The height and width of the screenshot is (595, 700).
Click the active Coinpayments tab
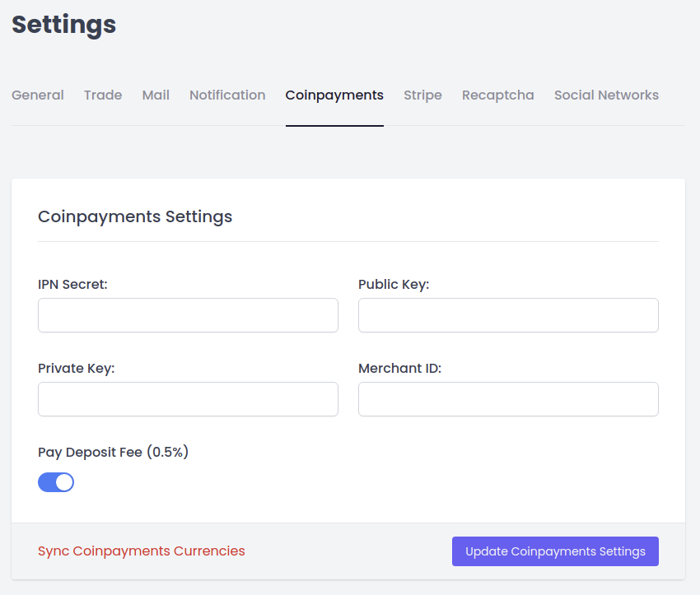(334, 95)
